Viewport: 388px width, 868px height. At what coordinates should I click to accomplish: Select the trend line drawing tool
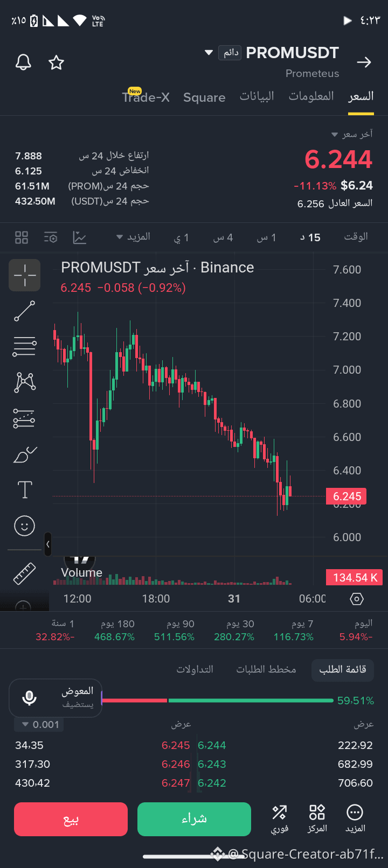24,311
